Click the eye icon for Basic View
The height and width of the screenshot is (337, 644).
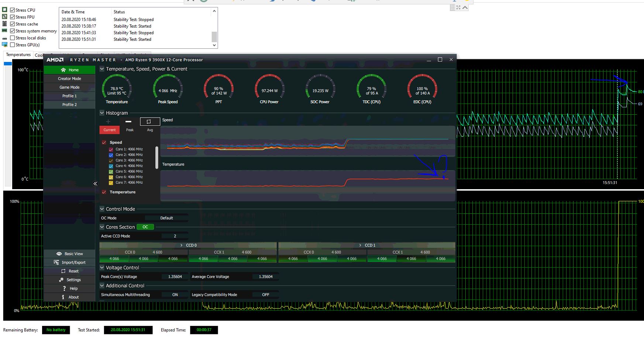pyautogui.click(x=59, y=254)
